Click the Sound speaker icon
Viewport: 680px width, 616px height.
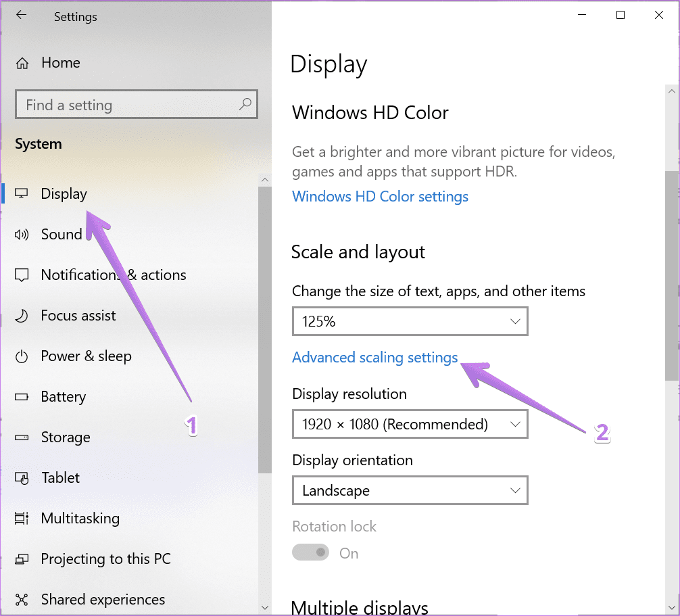tap(22, 235)
